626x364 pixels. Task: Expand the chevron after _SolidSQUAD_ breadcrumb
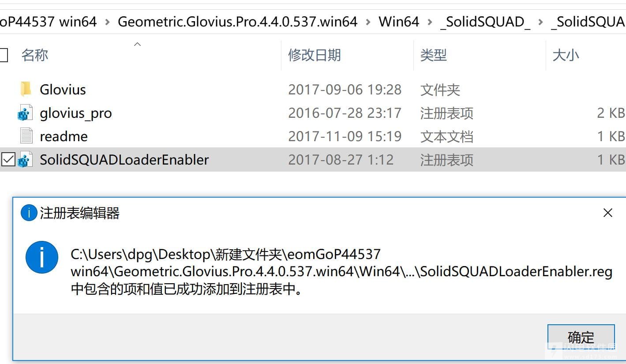point(541,22)
